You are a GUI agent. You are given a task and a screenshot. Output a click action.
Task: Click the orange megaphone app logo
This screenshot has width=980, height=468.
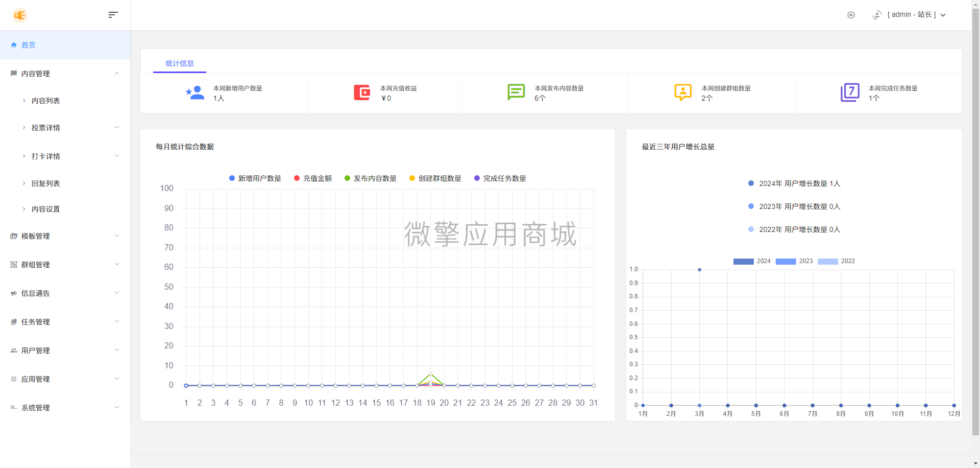19,15
